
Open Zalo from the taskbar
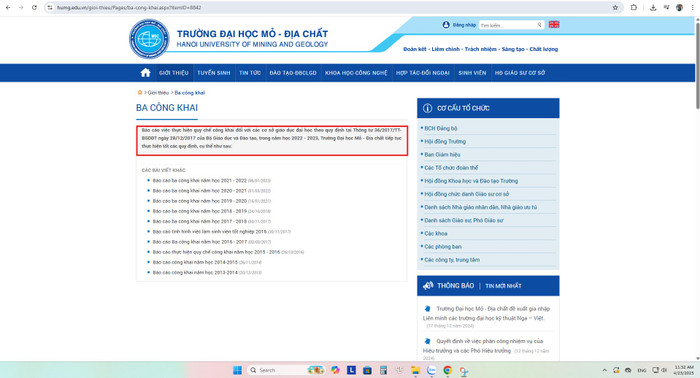point(432,370)
